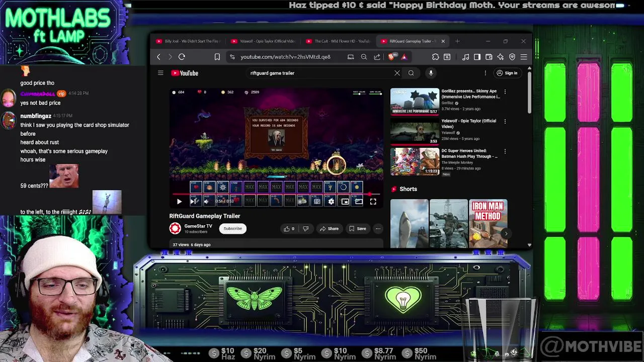Click the Share button under video
Image resolution: width=644 pixels, height=362 pixels.
pyautogui.click(x=329, y=229)
